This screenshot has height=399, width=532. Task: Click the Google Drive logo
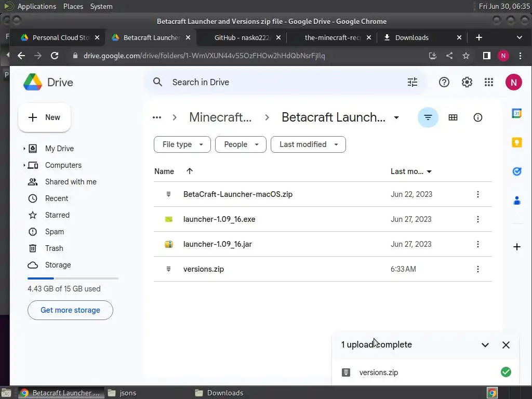(x=33, y=82)
